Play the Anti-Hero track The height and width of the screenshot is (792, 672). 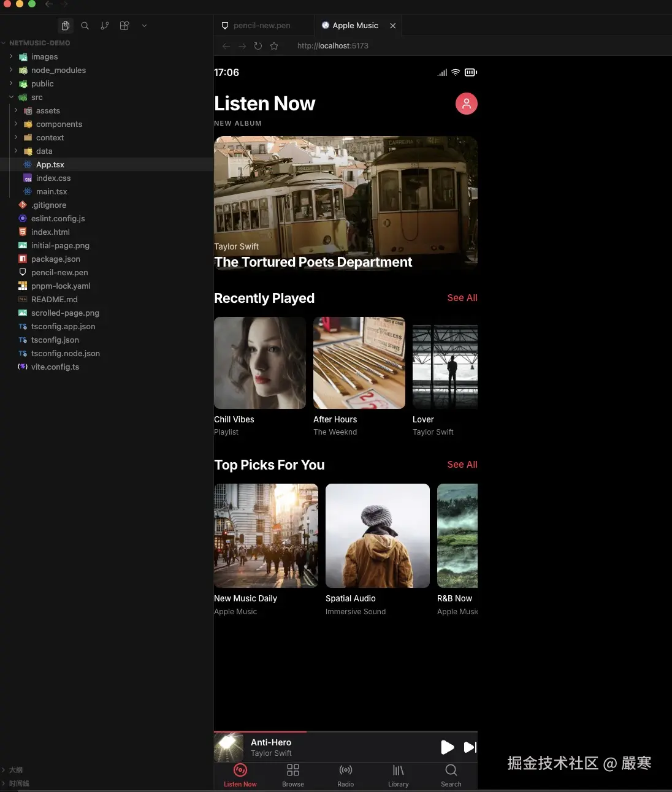pyautogui.click(x=448, y=747)
